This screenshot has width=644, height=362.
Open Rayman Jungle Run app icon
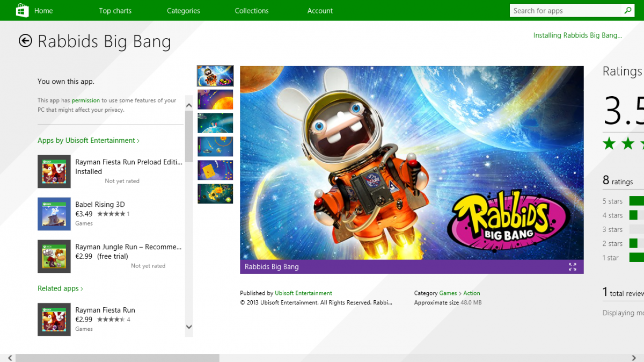click(54, 256)
